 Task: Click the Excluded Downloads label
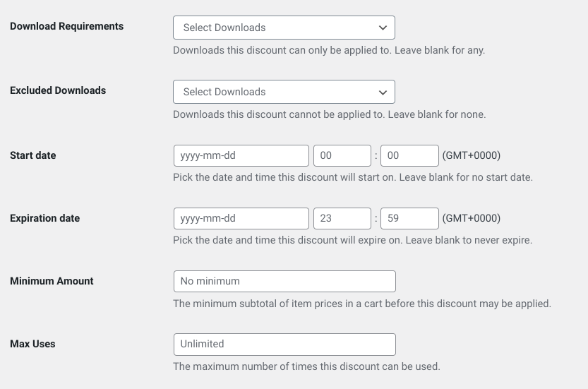point(58,90)
